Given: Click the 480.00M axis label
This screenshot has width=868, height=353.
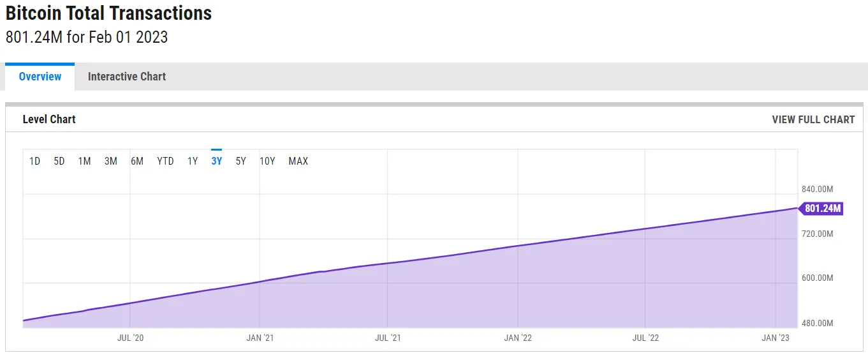Looking at the screenshot, I should click(x=818, y=323).
